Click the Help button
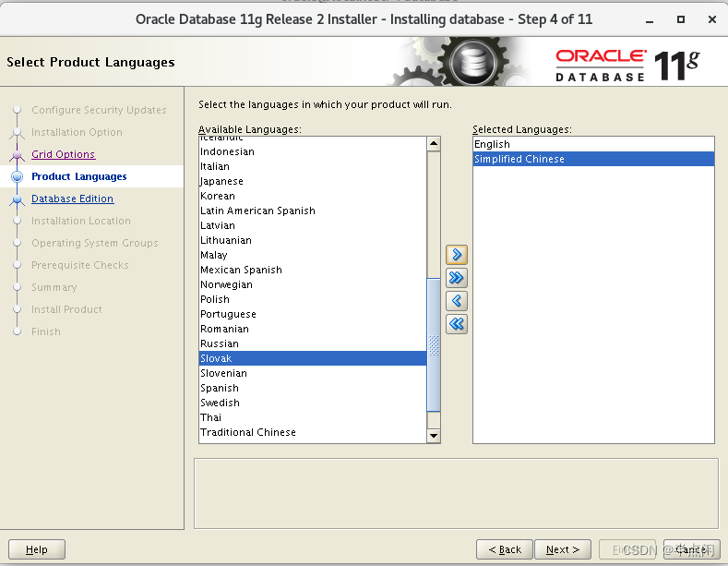This screenshot has height=566, width=728. click(x=37, y=549)
